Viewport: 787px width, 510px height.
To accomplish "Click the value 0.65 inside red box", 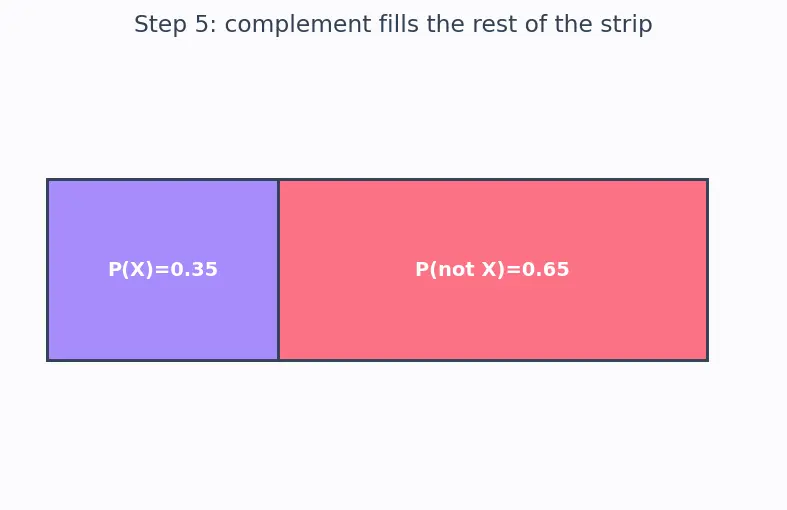I will click(546, 270).
